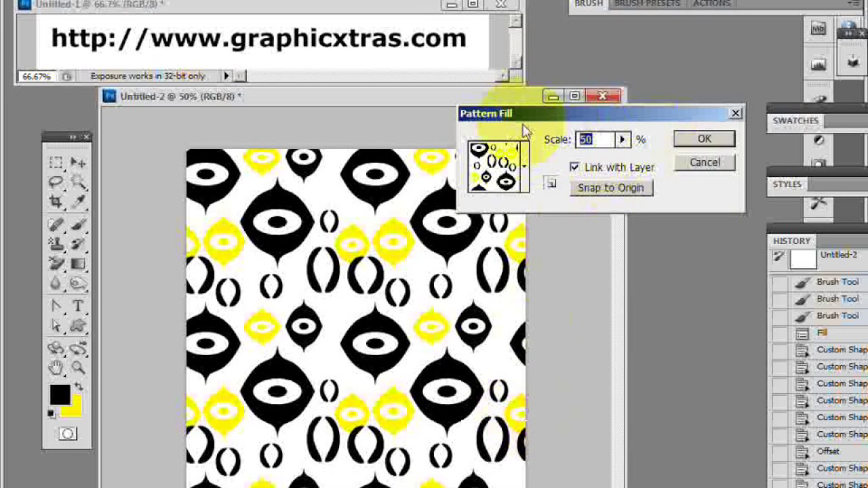The width and height of the screenshot is (868, 488).
Task: Select the Blur tool
Action: [56, 283]
